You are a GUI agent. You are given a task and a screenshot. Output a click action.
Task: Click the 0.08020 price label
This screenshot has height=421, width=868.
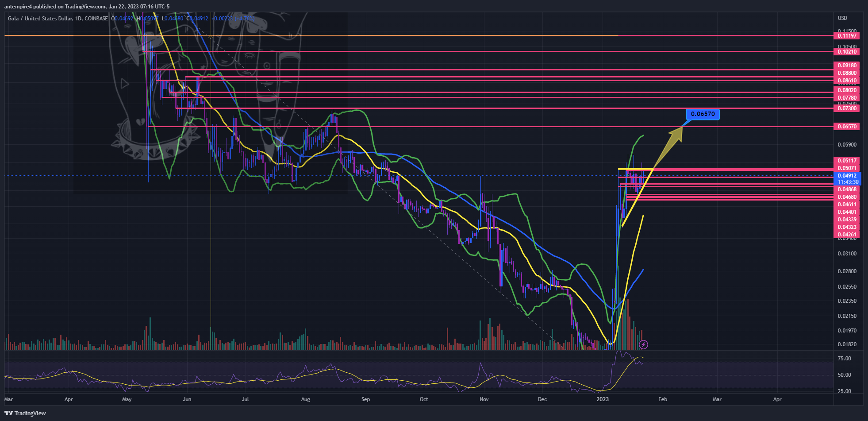[847, 90]
